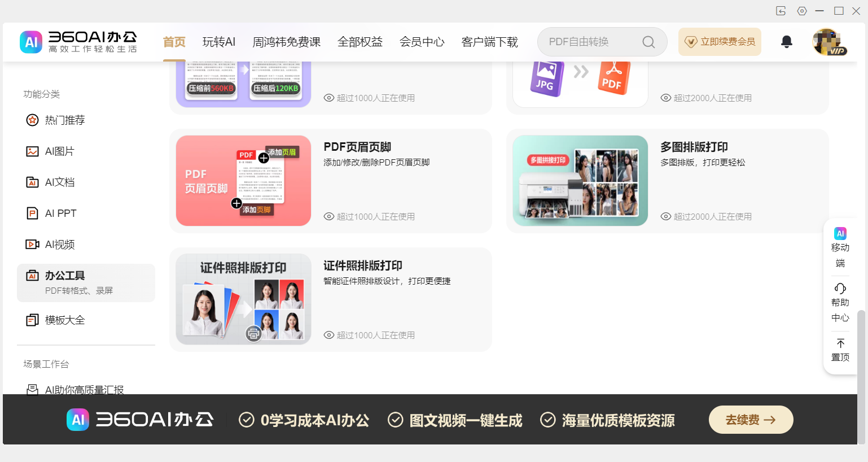Open 帮助中心 headset icon
The image size is (868, 462).
[x=840, y=289]
